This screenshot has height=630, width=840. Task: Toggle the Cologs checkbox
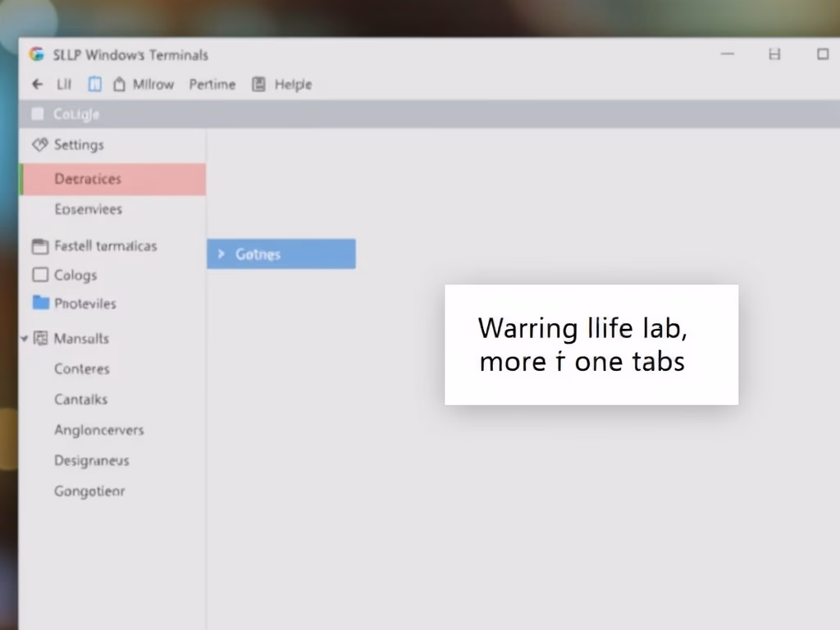tap(39, 275)
